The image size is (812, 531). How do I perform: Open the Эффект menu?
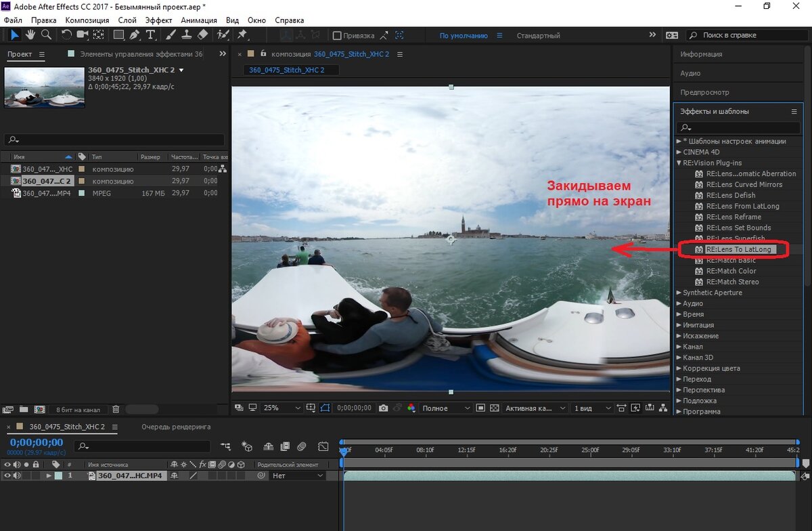click(x=159, y=20)
